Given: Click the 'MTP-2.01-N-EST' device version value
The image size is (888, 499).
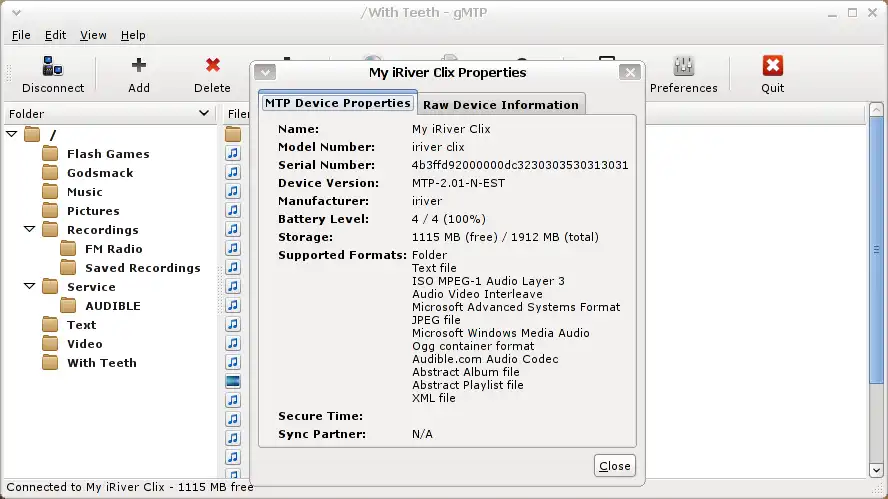Looking at the screenshot, I should tap(458, 183).
